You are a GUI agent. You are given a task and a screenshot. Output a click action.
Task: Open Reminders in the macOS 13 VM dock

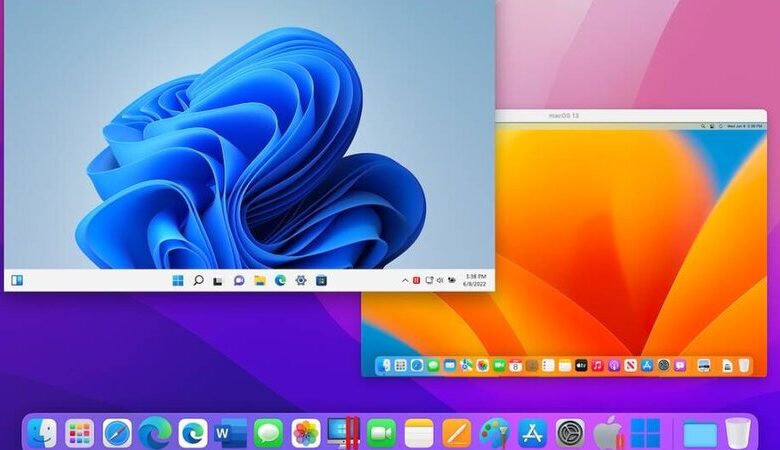pyautogui.click(x=548, y=365)
